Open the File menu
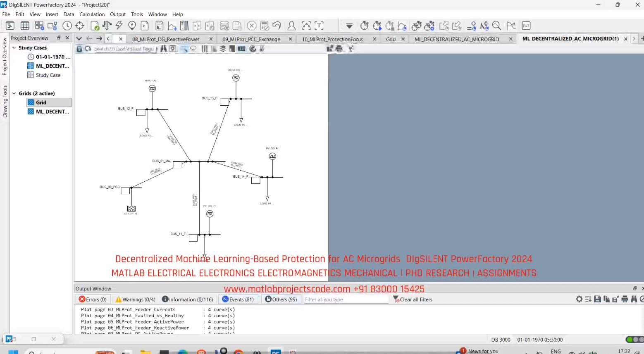This screenshot has width=644, height=354. (6, 14)
